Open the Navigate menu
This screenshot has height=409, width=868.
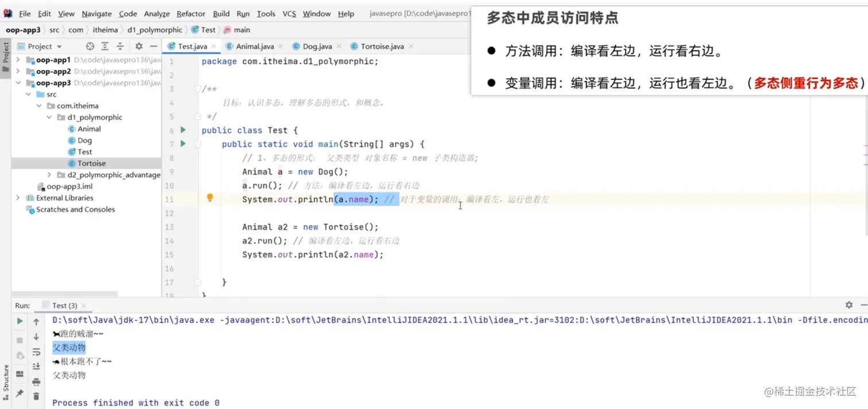(x=97, y=14)
